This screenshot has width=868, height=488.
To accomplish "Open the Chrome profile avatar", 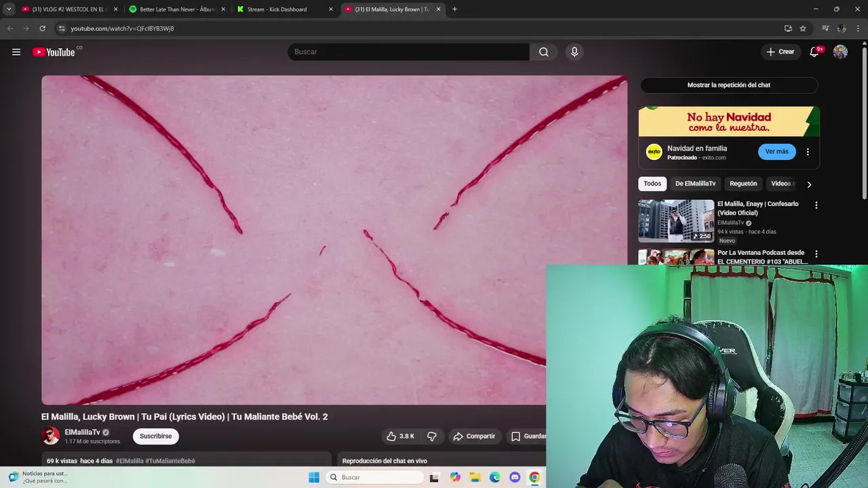I will pyautogui.click(x=842, y=28).
